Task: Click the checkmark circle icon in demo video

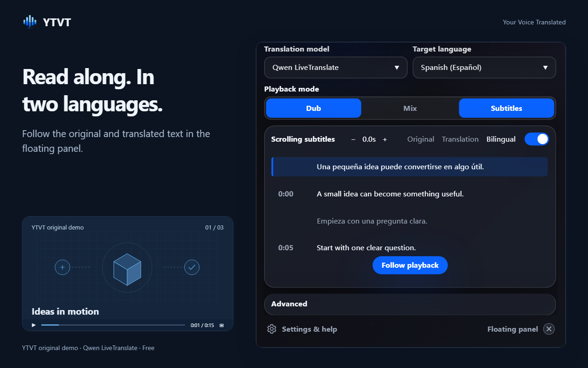Action: pos(192,267)
